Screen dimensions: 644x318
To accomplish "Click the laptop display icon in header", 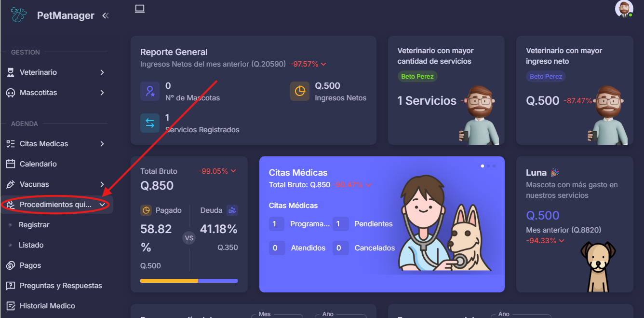I will point(140,9).
